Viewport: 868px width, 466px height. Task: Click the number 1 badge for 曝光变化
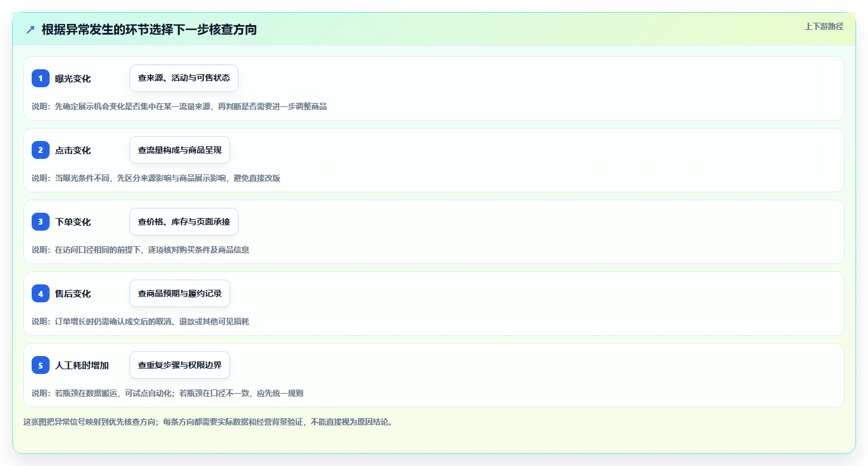coord(41,78)
